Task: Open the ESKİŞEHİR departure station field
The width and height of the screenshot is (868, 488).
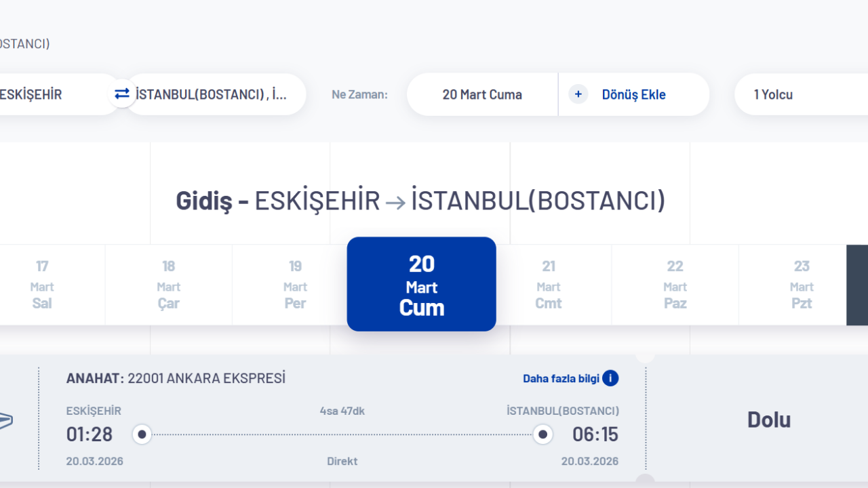Action: point(41,94)
